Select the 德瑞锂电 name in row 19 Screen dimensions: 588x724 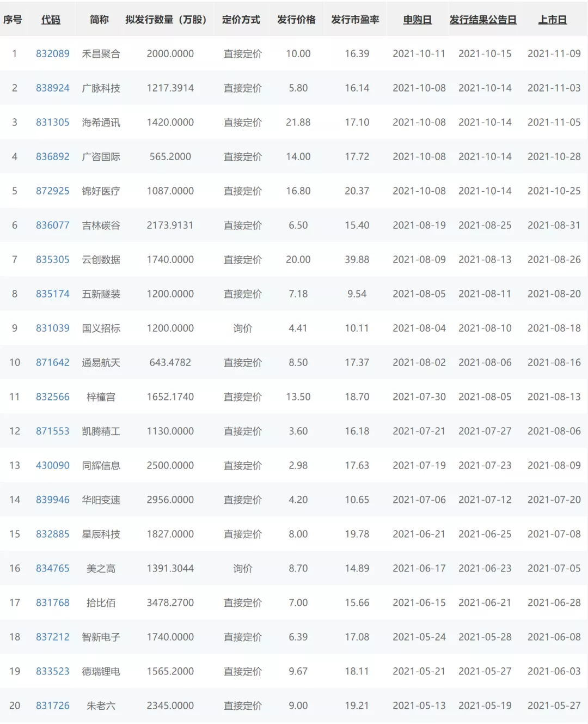[x=101, y=672]
